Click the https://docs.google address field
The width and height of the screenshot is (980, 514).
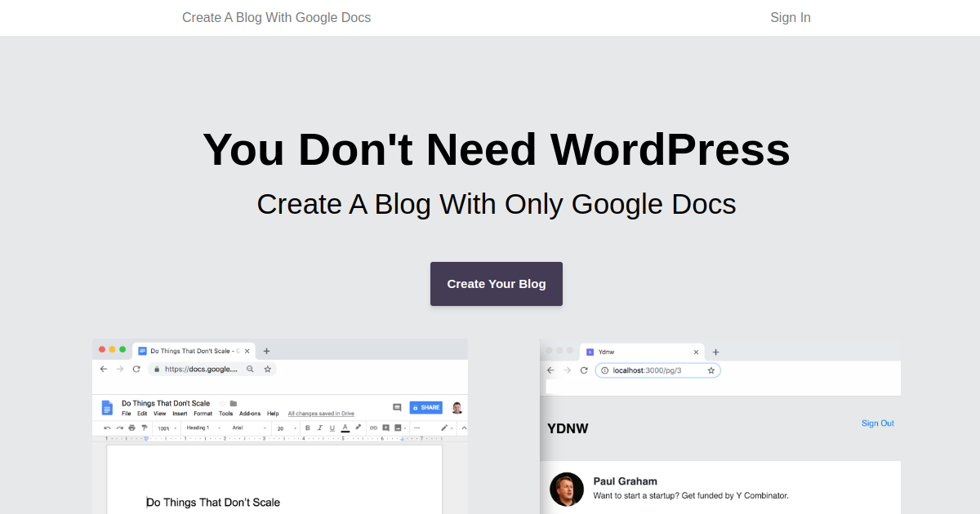[x=212, y=369]
